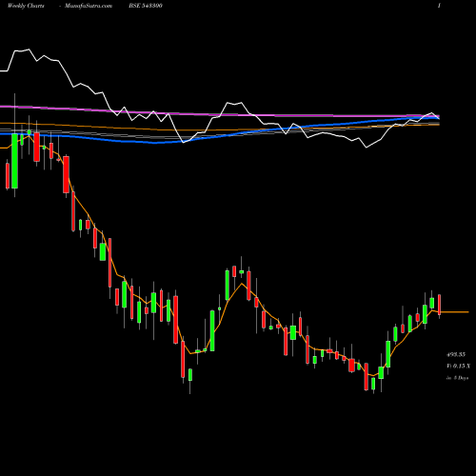Click the 'Weekly Charts' title text

[26, 6]
